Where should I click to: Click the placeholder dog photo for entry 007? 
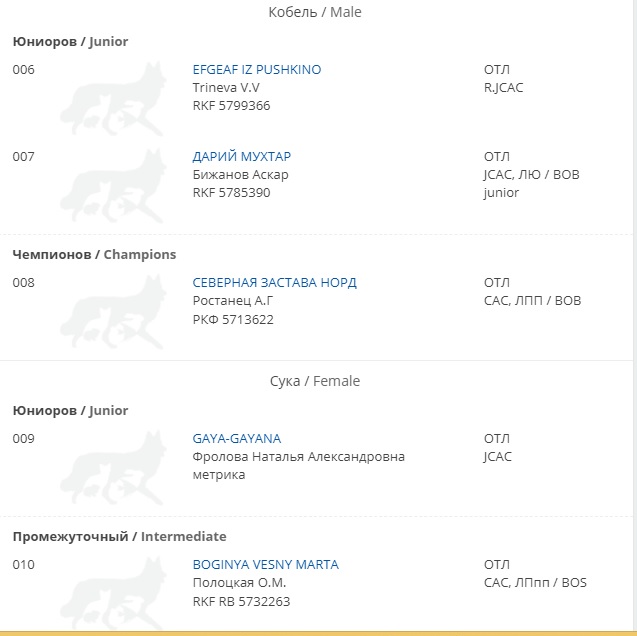pos(114,186)
